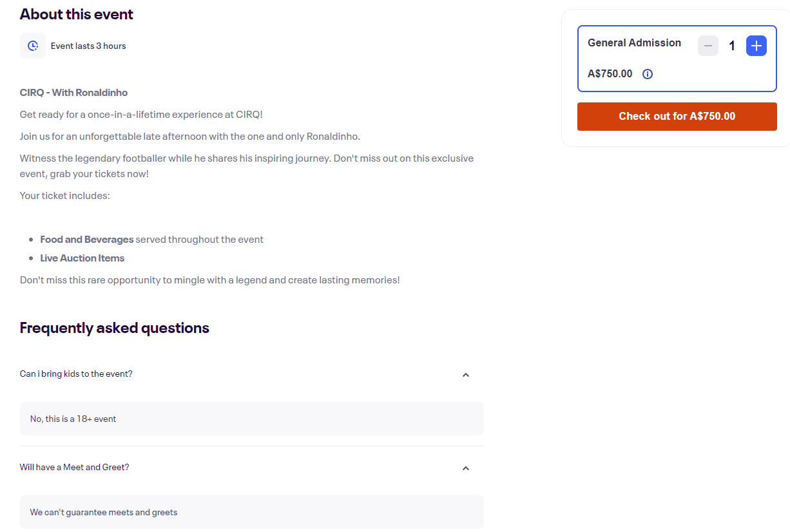Click the 'Live Auction Items' bullet item

click(82, 258)
